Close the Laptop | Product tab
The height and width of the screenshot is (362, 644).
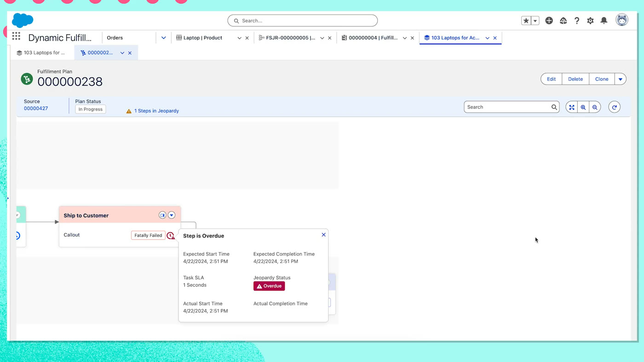[247, 38]
